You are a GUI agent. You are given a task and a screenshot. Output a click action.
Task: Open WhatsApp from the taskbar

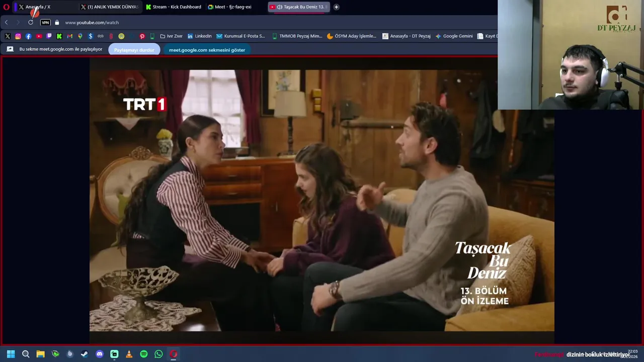pyautogui.click(x=158, y=354)
